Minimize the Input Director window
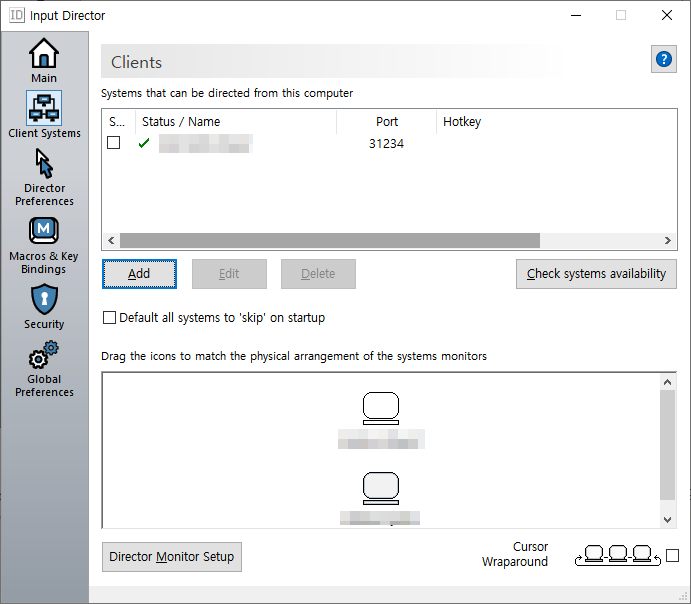The image size is (691, 604). point(576,15)
